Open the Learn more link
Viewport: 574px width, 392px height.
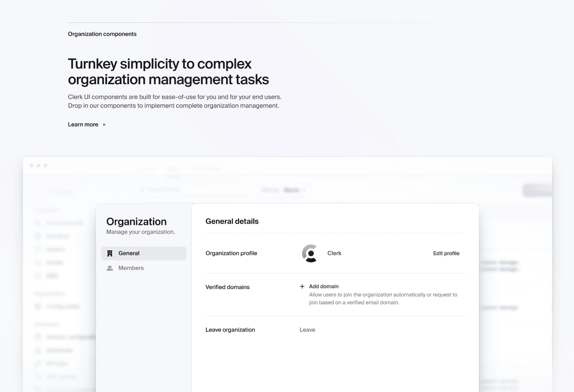pyautogui.click(x=87, y=125)
